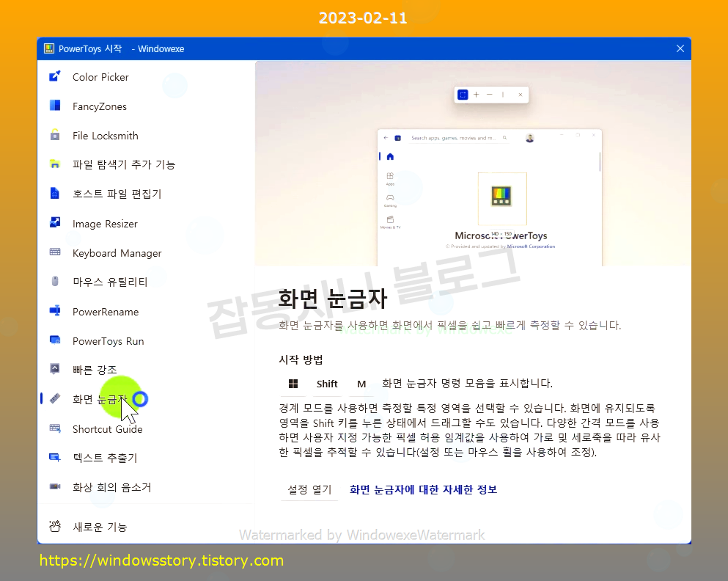Screen dimensions: 728x581
Task: Open 화면 눈금자에 대한 자세한 정보 link
Action: [x=423, y=489]
